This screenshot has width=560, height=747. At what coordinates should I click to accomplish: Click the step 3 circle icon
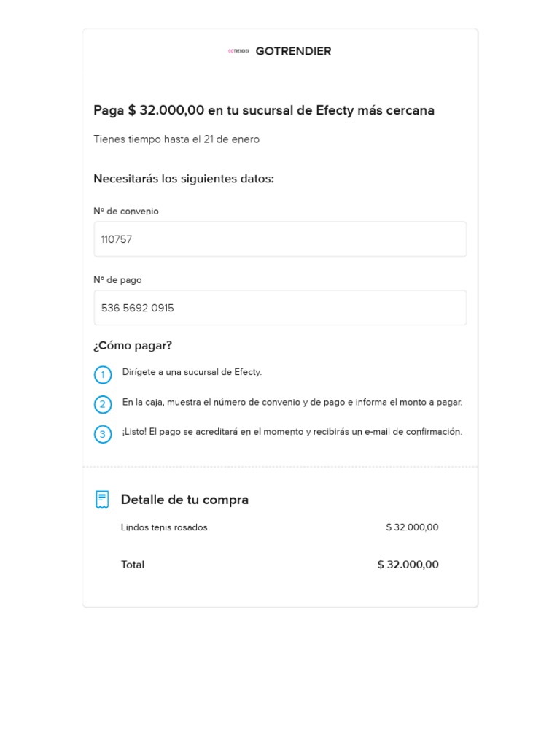tap(103, 434)
